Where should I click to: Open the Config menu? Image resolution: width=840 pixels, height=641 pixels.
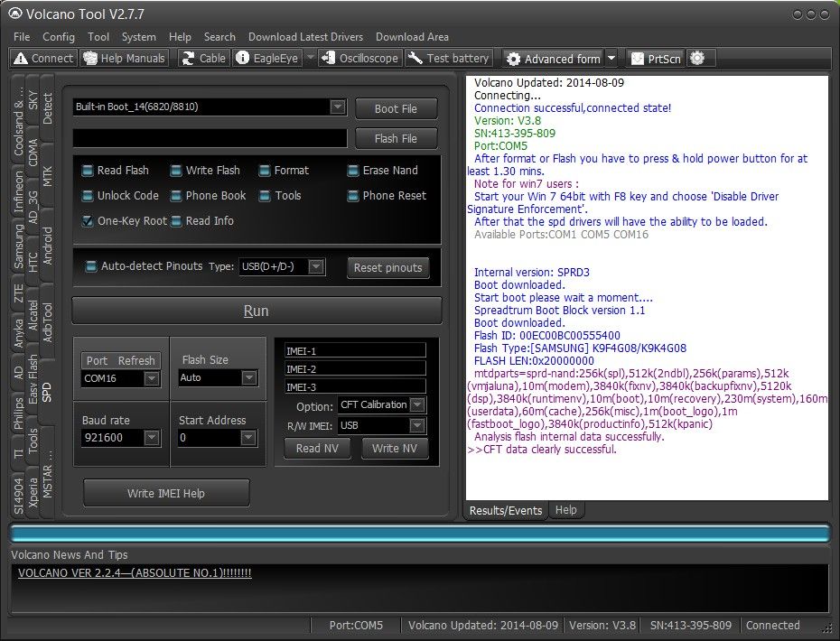[x=59, y=37]
